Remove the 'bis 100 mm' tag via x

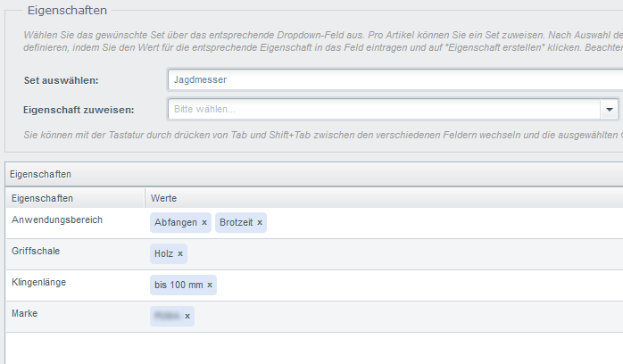tap(210, 285)
